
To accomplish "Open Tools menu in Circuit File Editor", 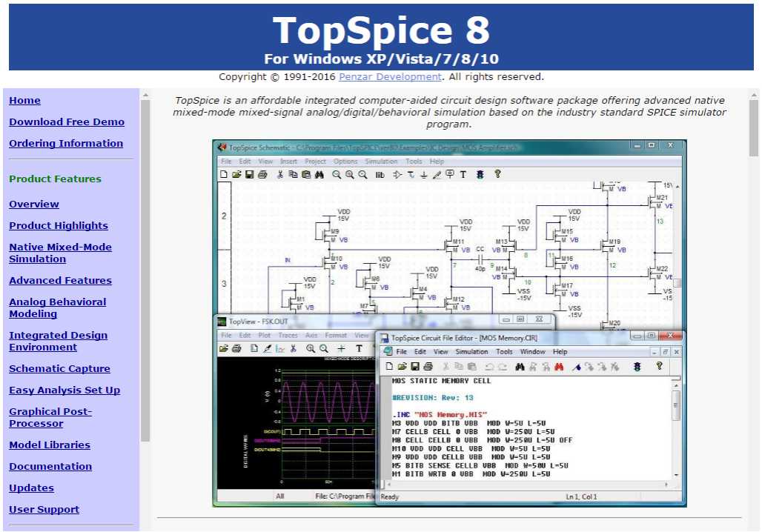I will click(504, 352).
